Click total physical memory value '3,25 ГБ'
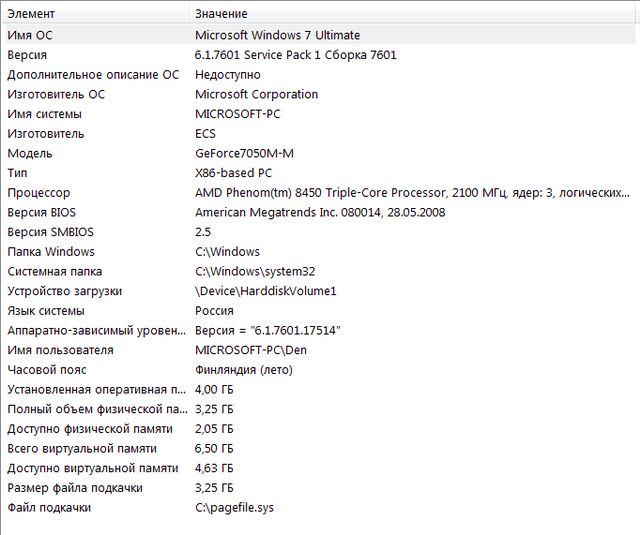640x535 pixels. click(214, 409)
